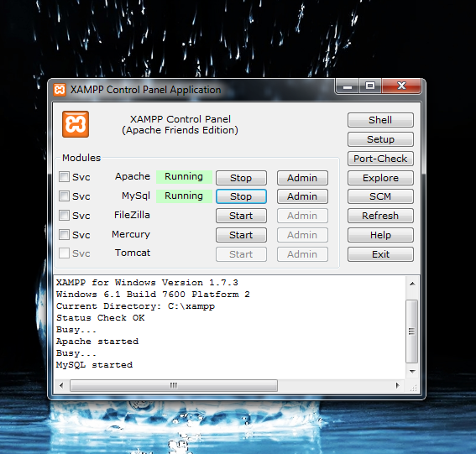Click the log scroll-up arrow
This screenshot has width=476, height=454.
coord(412,284)
